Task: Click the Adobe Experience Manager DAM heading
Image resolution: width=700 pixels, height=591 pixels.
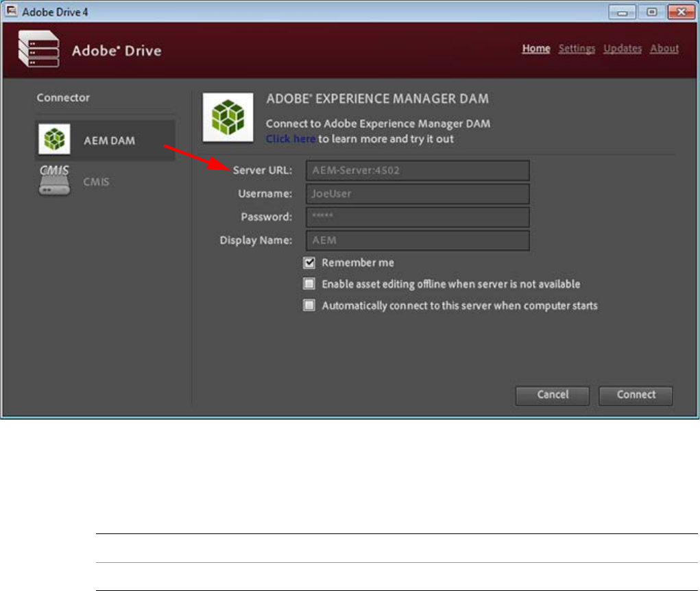Action: click(x=377, y=99)
